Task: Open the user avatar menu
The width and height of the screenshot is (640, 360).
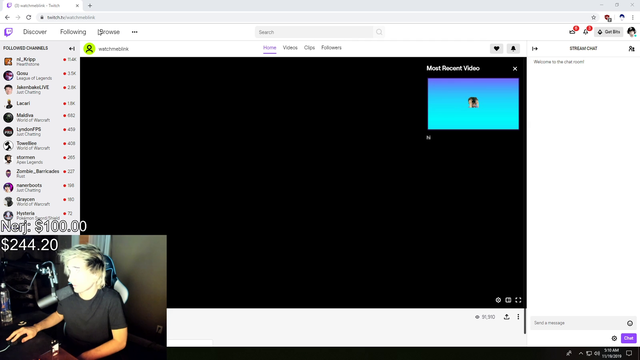Action: tap(631, 32)
